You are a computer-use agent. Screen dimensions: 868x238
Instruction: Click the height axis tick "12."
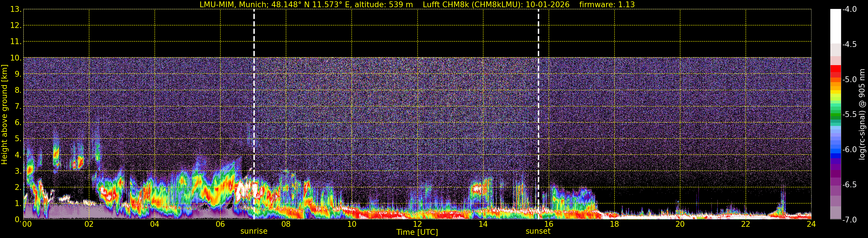(x=16, y=25)
